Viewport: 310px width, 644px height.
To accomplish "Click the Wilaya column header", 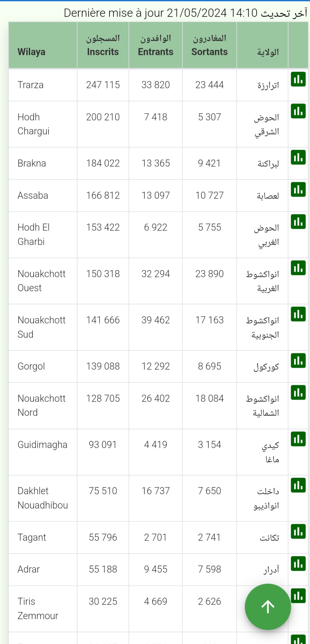I will [x=43, y=45].
